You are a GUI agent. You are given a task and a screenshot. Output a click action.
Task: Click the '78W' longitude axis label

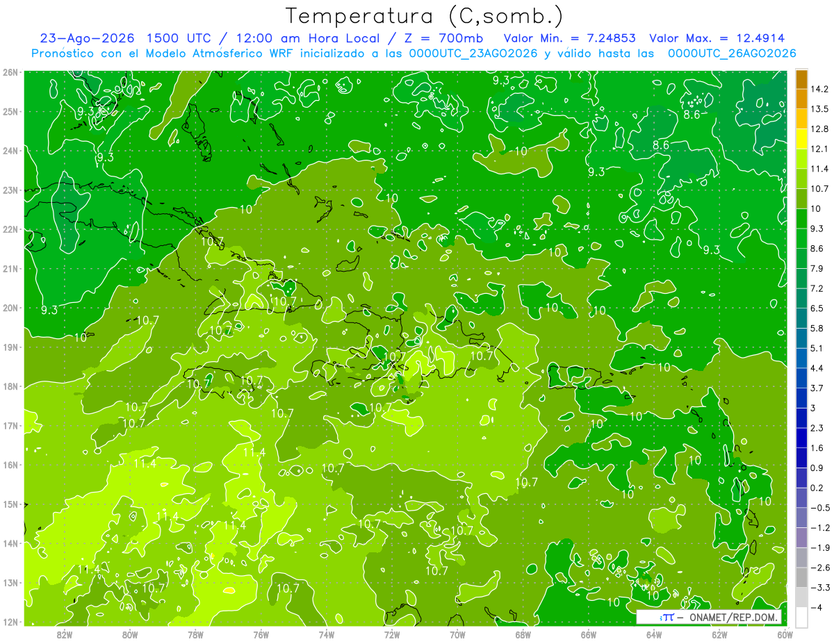[x=195, y=634]
